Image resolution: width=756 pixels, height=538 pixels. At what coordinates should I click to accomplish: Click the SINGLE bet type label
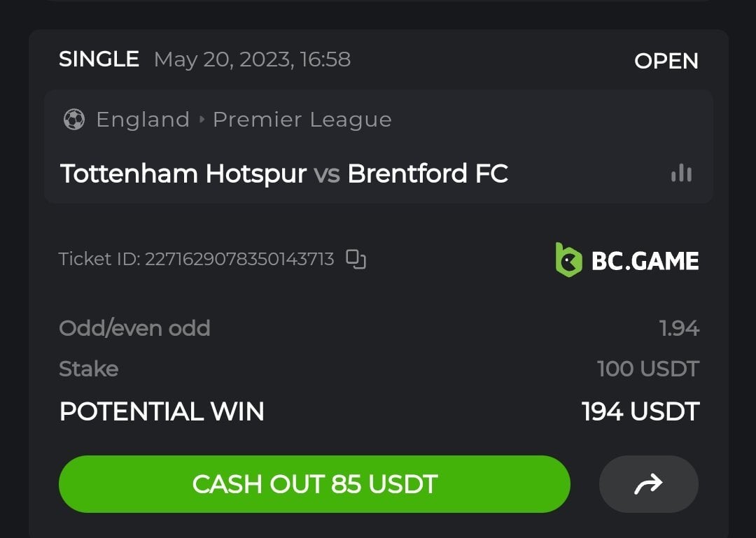point(99,59)
